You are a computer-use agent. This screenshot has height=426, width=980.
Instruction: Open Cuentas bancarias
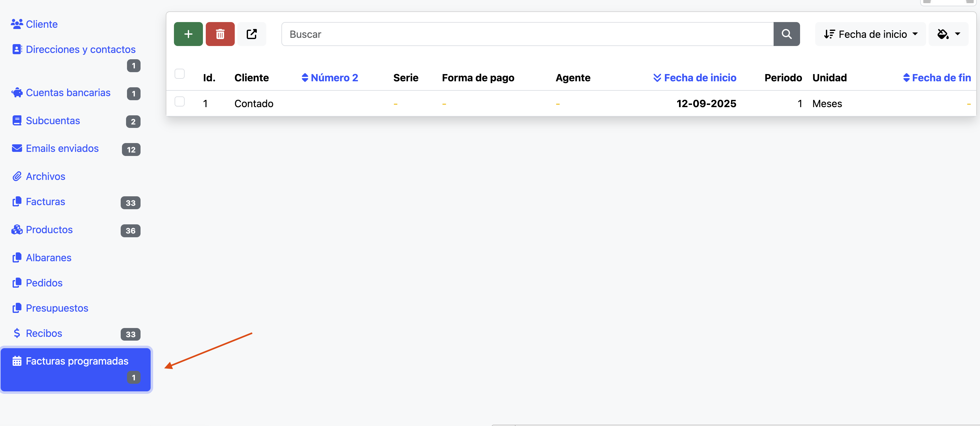pos(68,92)
